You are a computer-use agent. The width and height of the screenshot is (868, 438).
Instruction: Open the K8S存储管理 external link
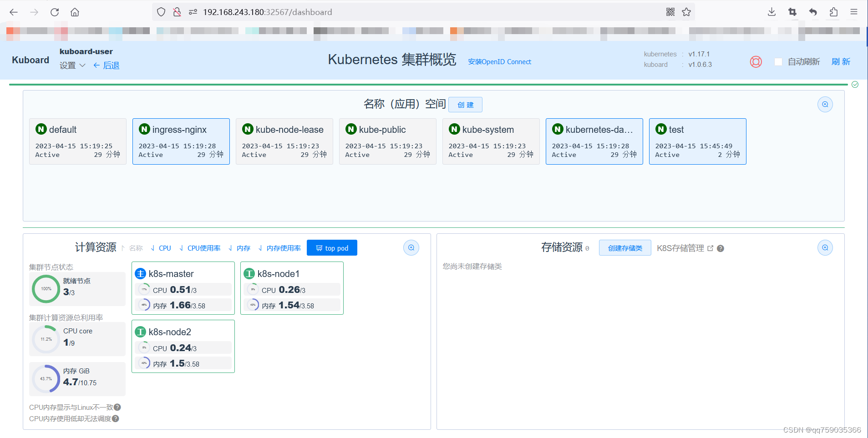(685, 248)
